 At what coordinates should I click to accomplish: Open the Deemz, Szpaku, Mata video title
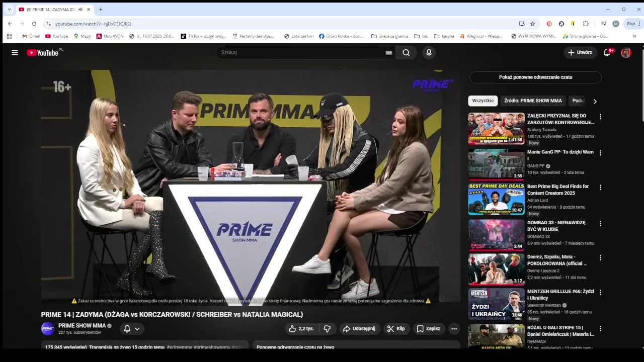coord(557,260)
